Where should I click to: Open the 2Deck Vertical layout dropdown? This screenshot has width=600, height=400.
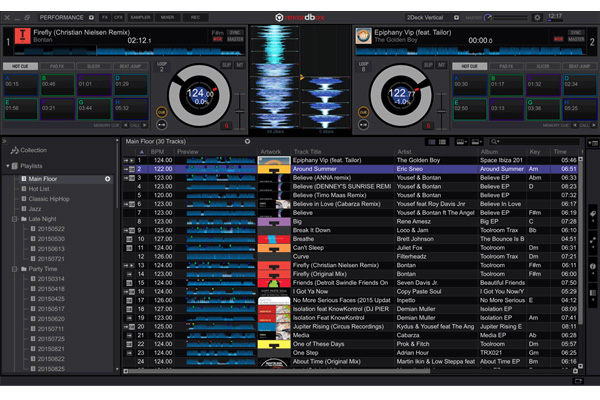coord(457,18)
